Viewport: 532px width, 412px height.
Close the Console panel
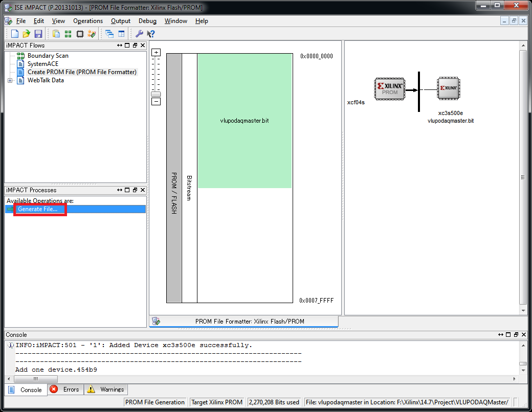click(x=524, y=335)
